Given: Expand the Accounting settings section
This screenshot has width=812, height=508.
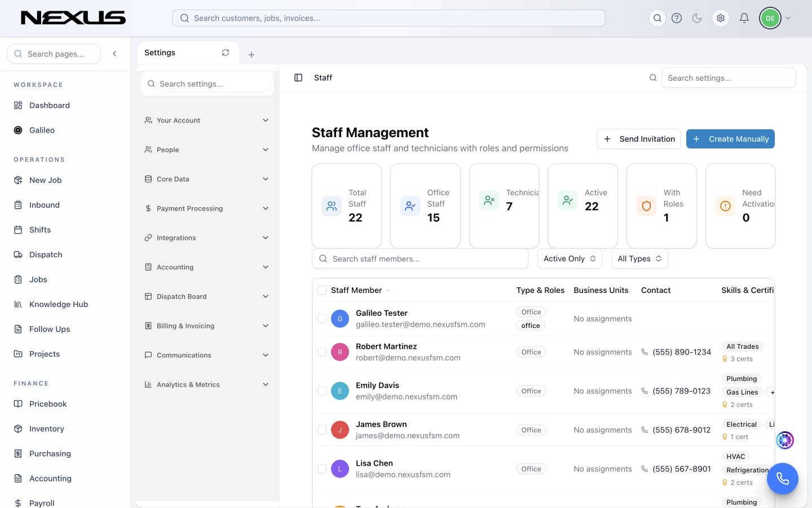Looking at the screenshot, I should tap(207, 267).
